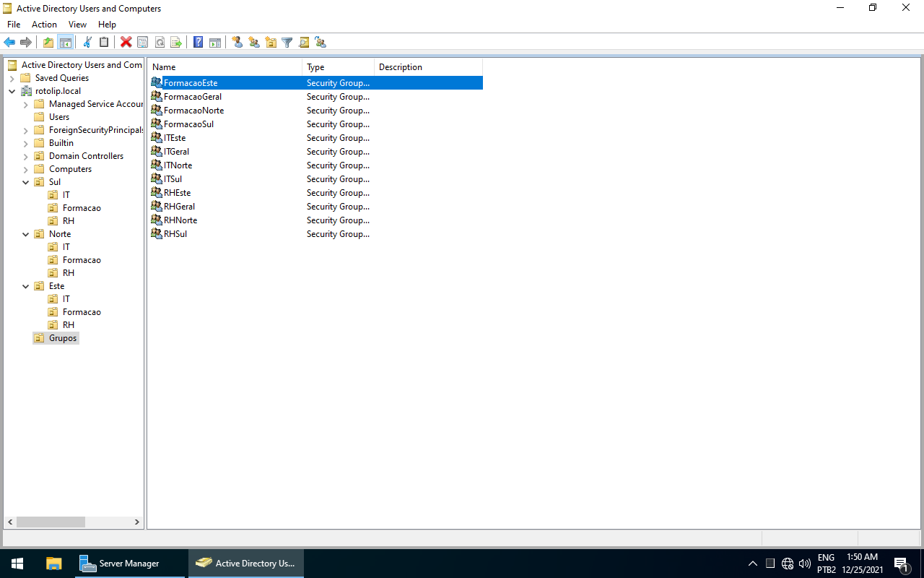Create a new user with the toolbar icon
This screenshot has height=578, width=924.
(237, 43)
